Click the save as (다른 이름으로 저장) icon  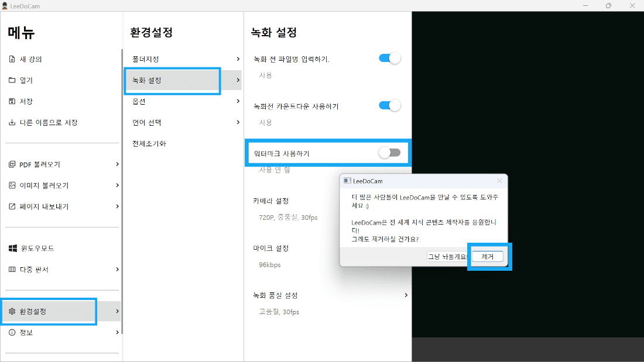12,122
